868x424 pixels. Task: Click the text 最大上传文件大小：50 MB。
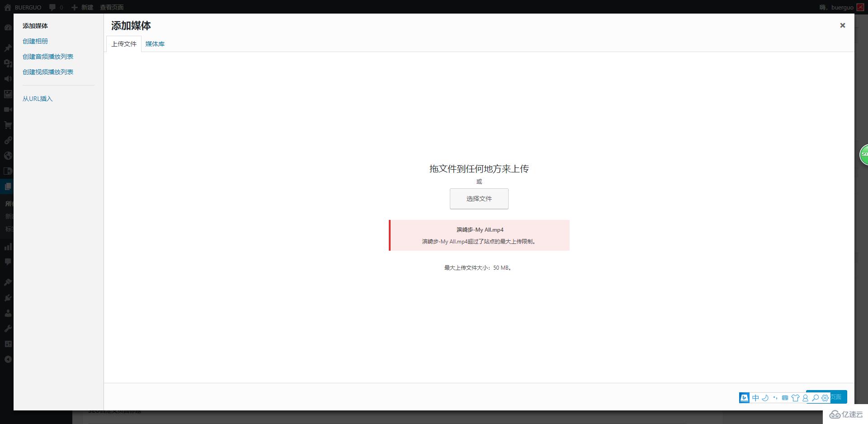tap(479, 268)
